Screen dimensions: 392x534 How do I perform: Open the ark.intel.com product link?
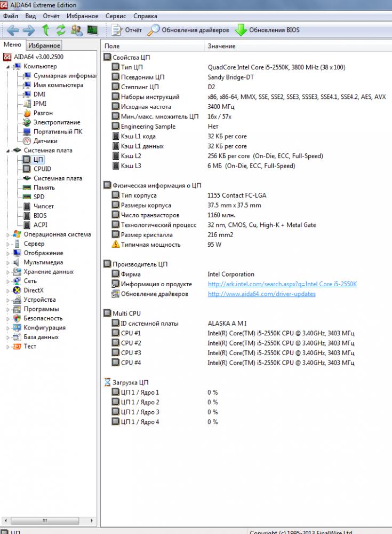tap(282, 284)
